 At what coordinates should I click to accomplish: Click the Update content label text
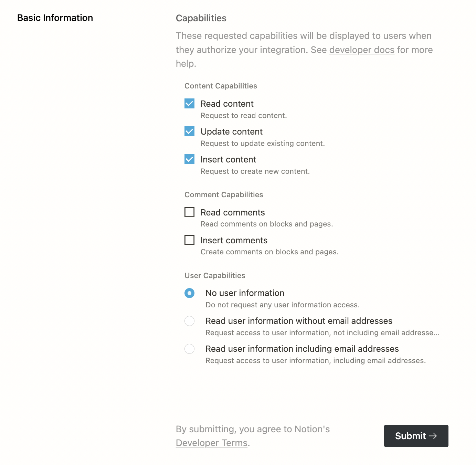point(232,131)
